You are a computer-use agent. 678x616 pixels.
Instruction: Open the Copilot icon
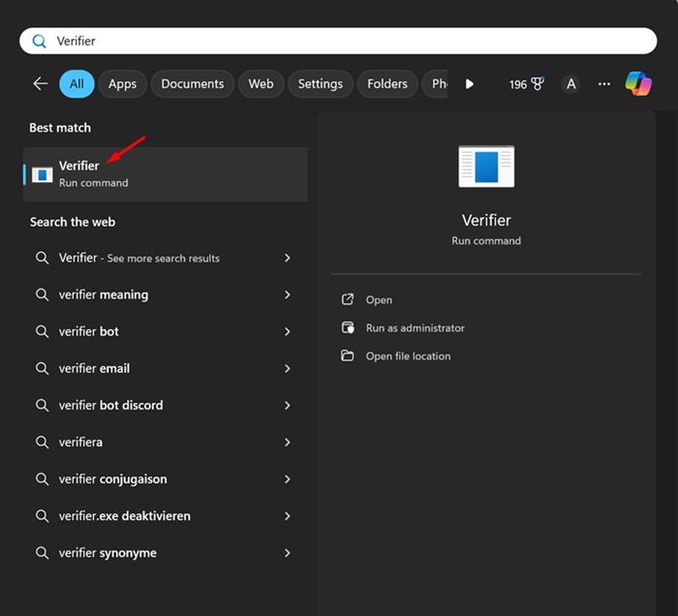click(x=638, y=84)
